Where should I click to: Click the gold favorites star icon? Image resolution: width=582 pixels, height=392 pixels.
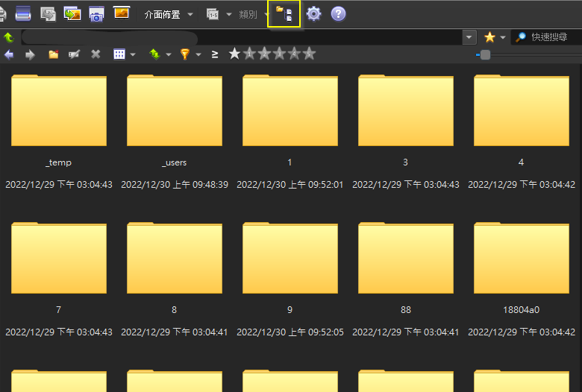click(x=489, y=37)
